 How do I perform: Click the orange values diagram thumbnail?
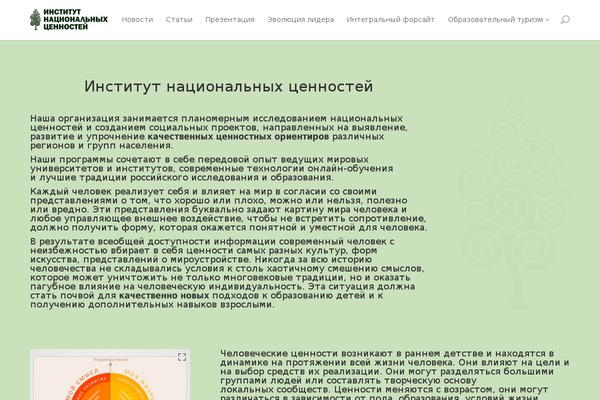(x=110, y=375)
